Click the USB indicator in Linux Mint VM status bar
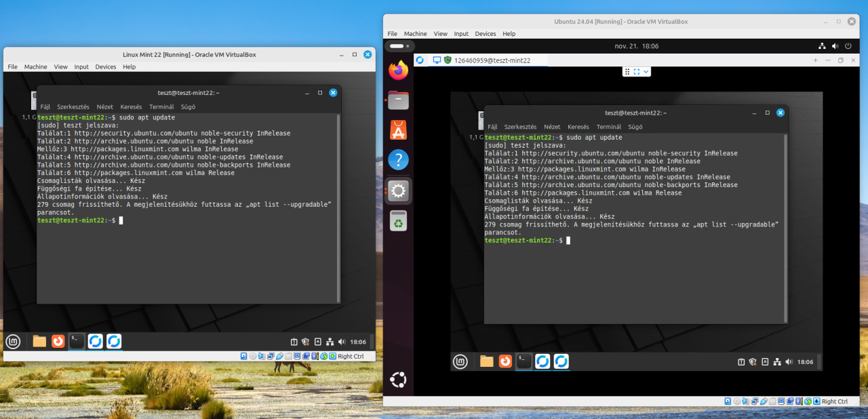This screenshot has height=419, width=868. click(x=279, y=356)
